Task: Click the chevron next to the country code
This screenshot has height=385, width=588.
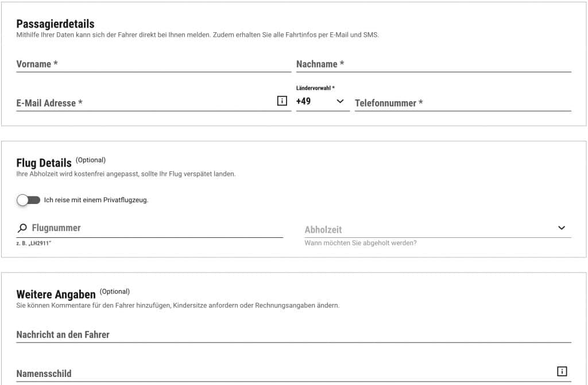Action: [339, 101]
